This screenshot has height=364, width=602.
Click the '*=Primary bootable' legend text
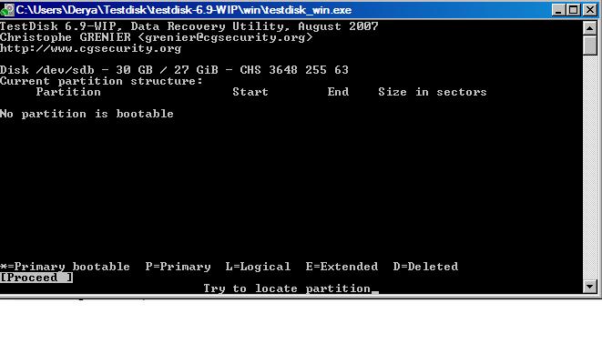[65, 267]
